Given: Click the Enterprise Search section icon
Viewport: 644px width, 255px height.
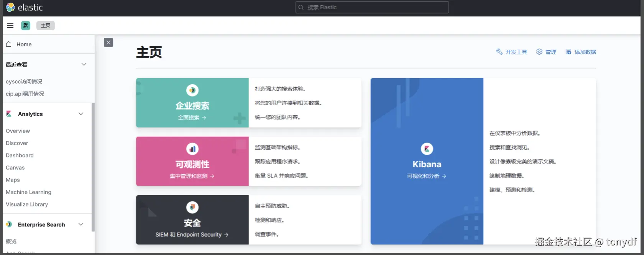Looking at the screenshot, I should click(9, 224).
